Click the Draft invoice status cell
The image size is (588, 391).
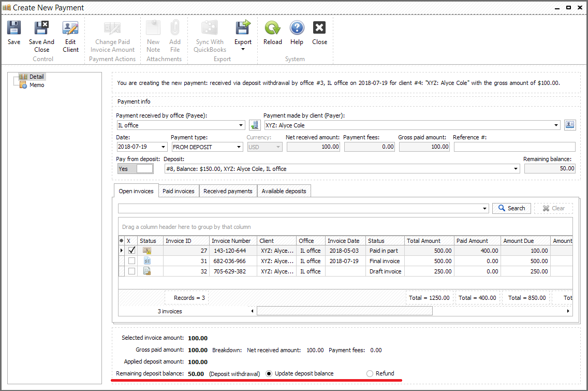tap(385, 271)
